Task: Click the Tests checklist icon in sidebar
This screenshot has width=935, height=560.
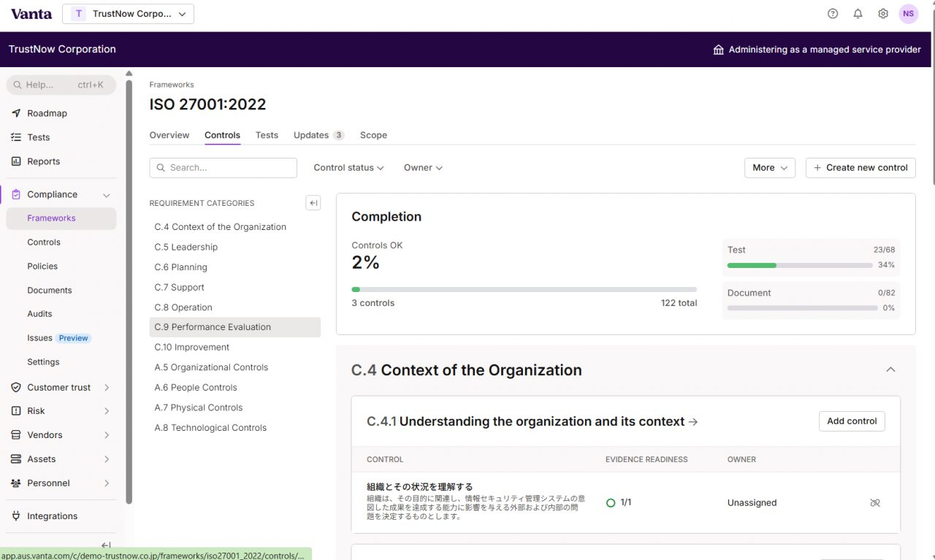Action: pos(16,137)
